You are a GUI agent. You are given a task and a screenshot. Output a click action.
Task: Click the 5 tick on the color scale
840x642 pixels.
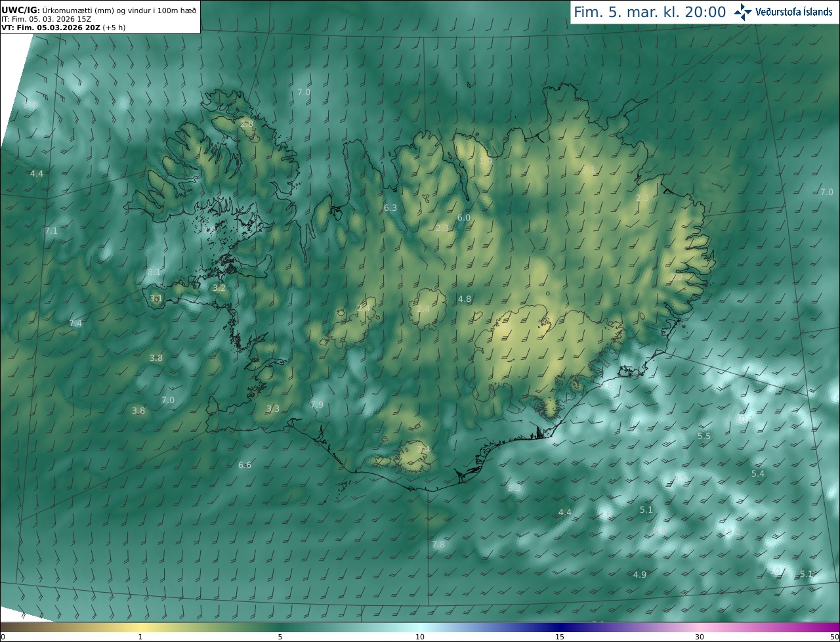pos(280,637)
